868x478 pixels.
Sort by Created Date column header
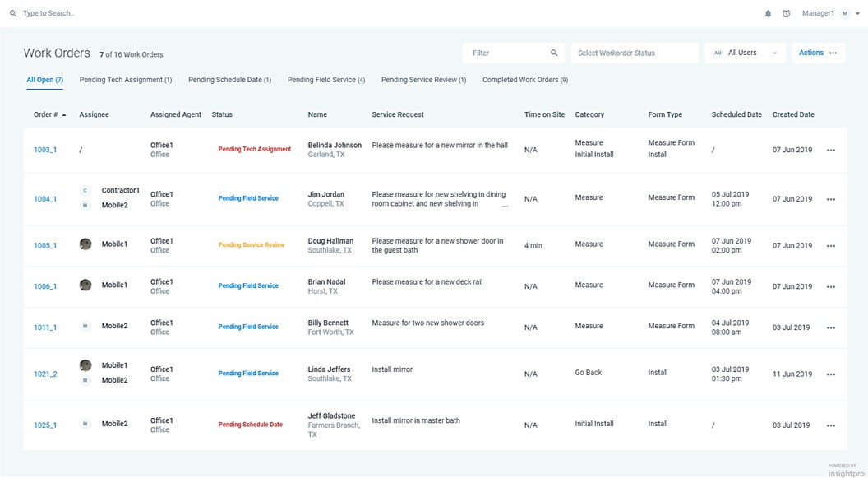793,115
